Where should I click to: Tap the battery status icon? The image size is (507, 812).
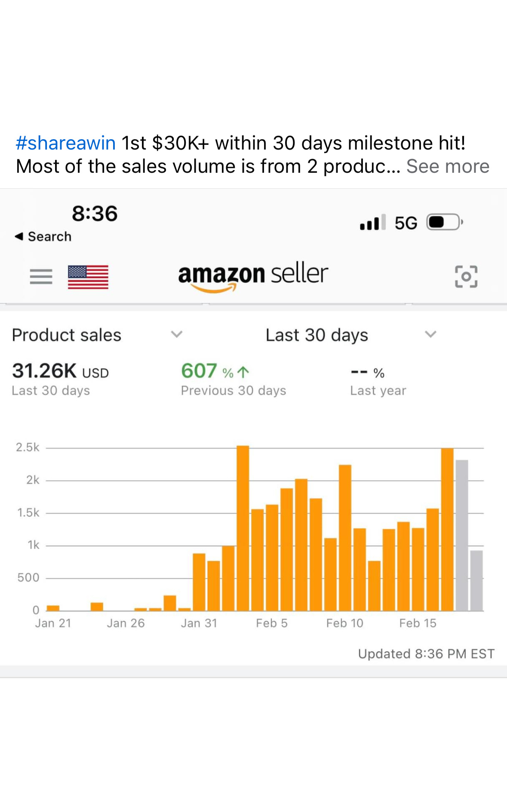pos(444,222)
